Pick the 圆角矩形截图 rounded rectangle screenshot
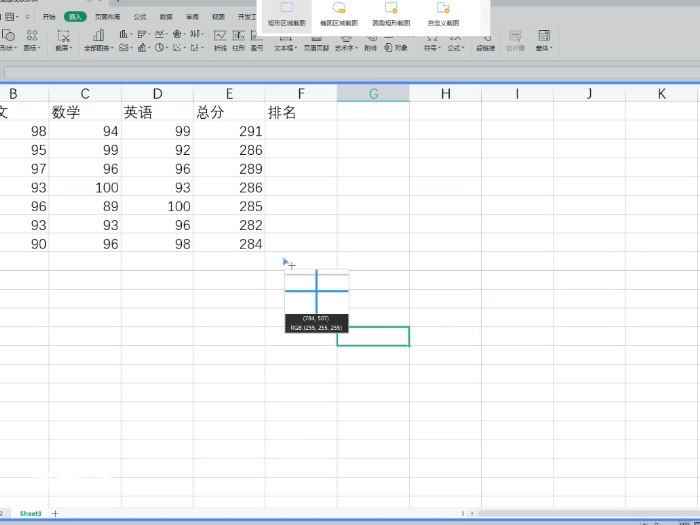The height and width of the screenshot is (525, 700). [x=391, y=13]
